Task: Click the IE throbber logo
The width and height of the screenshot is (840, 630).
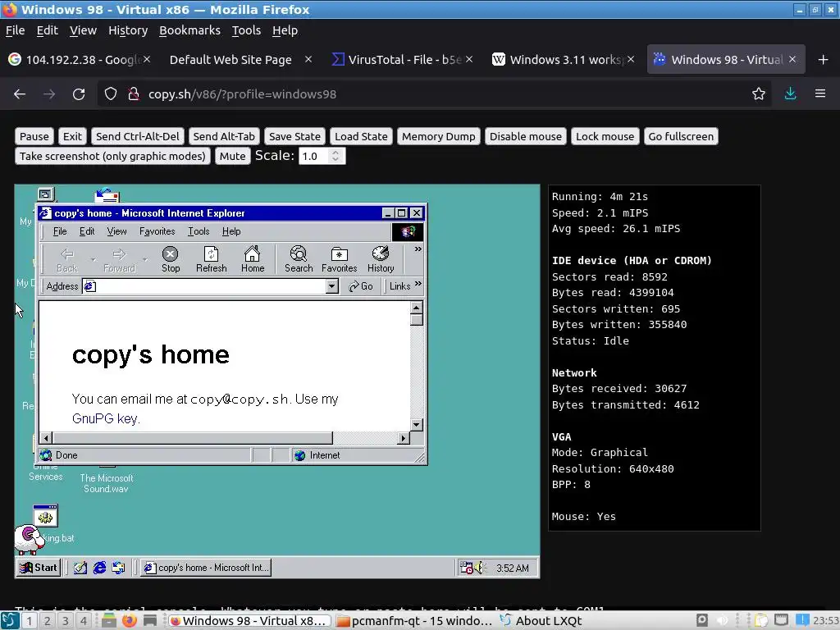Action: (408, 231)
